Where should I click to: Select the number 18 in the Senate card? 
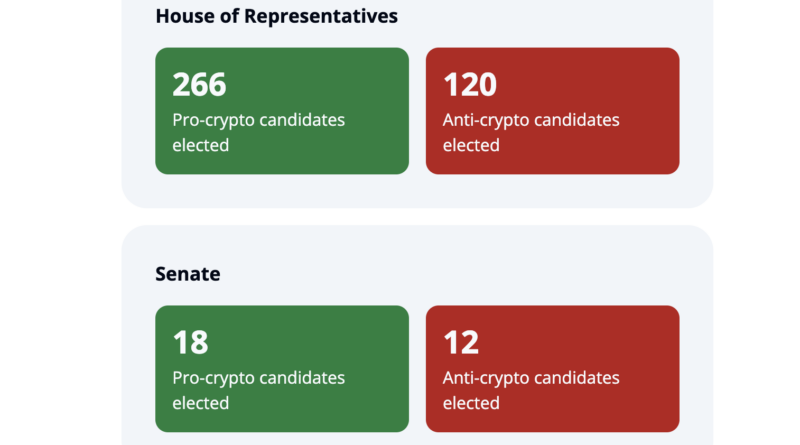tap(190, 342)
